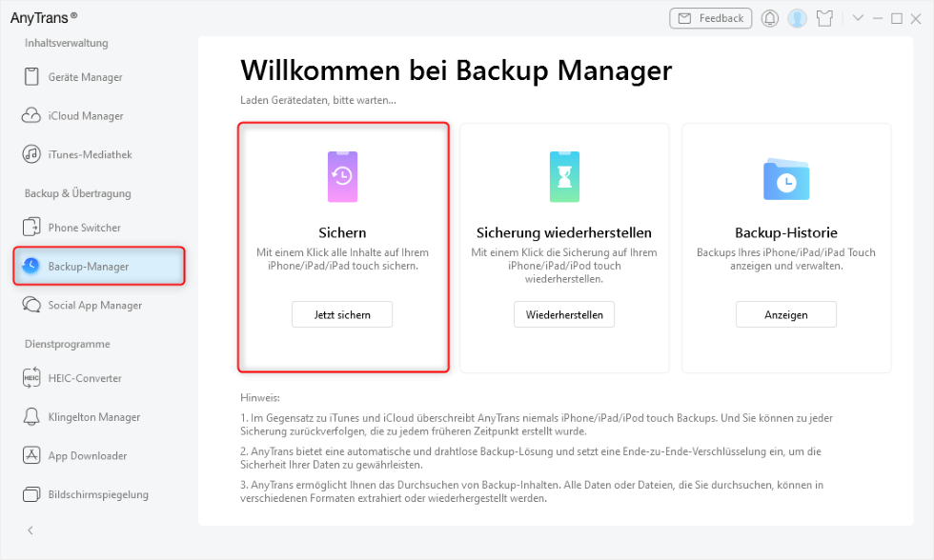Screen dimensions: 934x560
Task: Select the iCloud Manager cloud icon
Action: pyautogui.click(x=30, y=115)
